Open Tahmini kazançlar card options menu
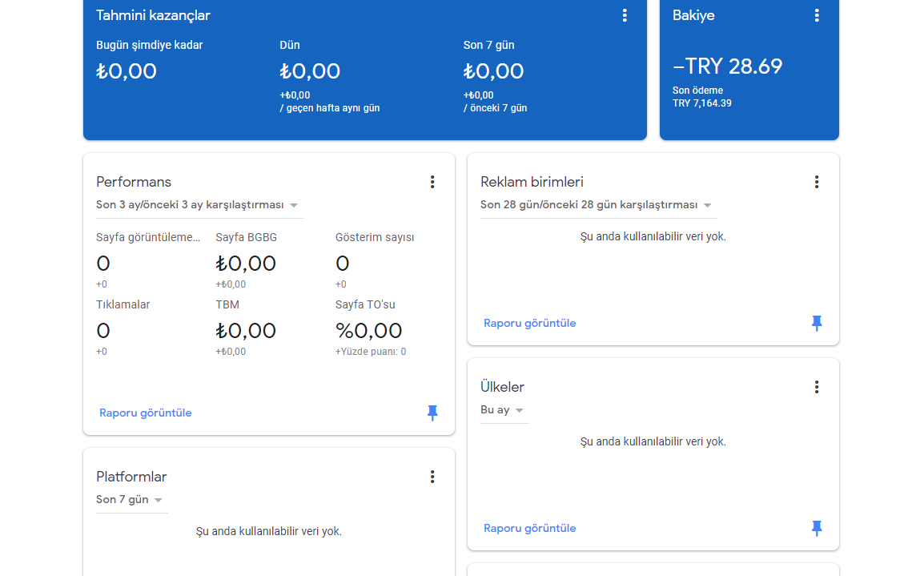 point(625,15)
